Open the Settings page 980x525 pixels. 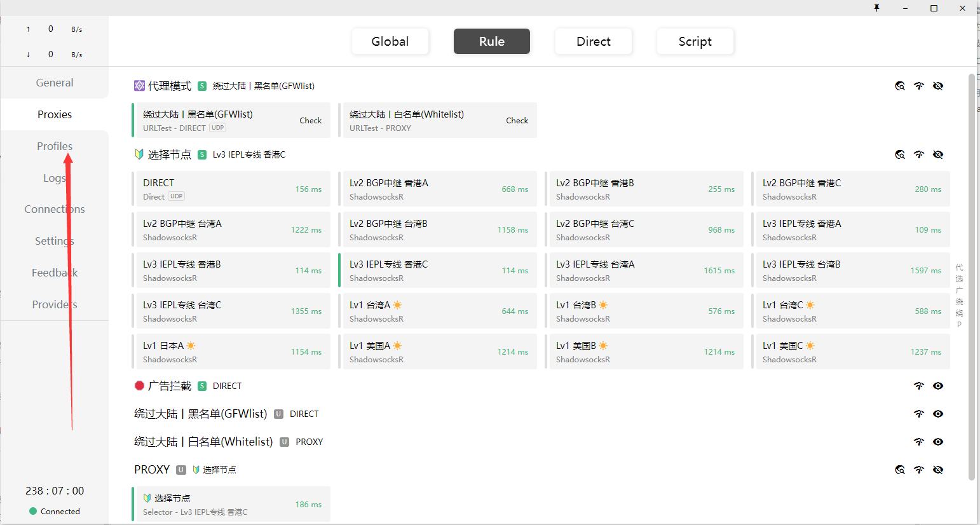click(x=55, y=241)
